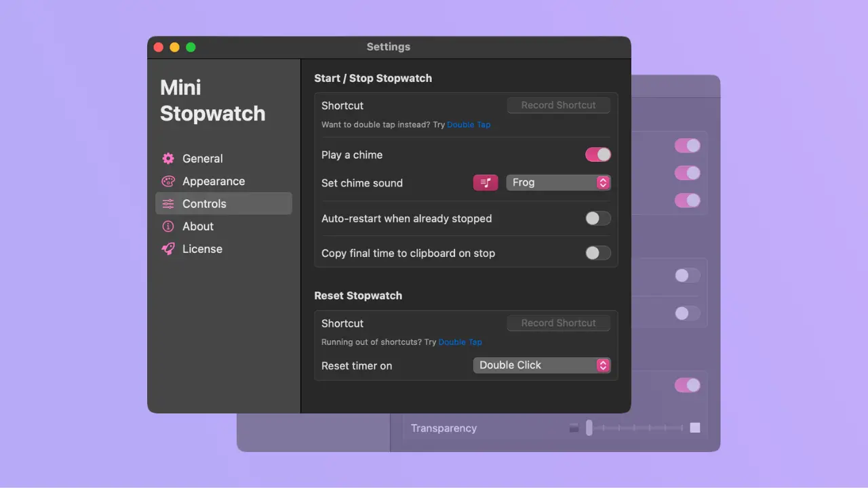Viewport: 868px width, 488px height.
Task: Click Record Shortcut under Reset Stopwatch
Action: (x=558, y=323)
